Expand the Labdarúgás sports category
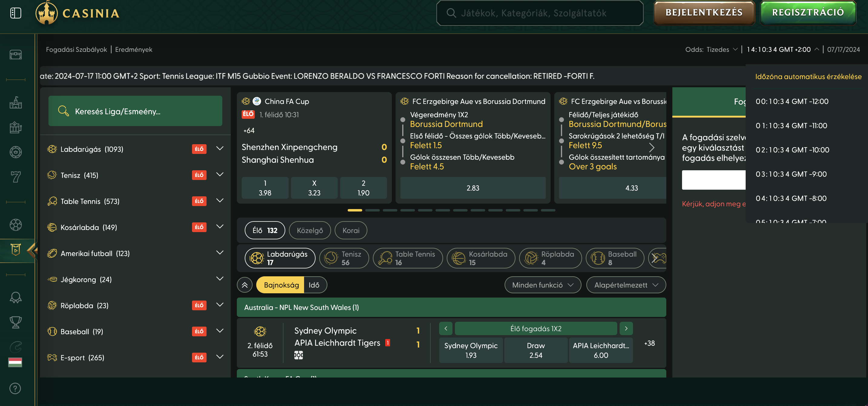Screen dimensions: 868x406 click(220, 149)
